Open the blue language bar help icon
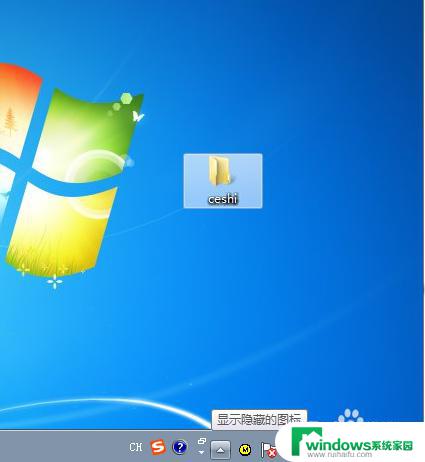 coord(180,447)
